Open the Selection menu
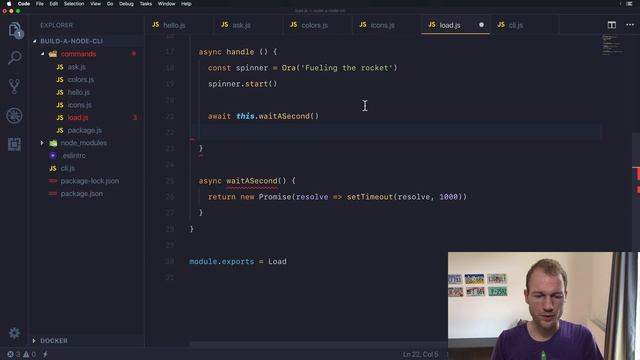 pyautogui.click(x=74, y=4)
